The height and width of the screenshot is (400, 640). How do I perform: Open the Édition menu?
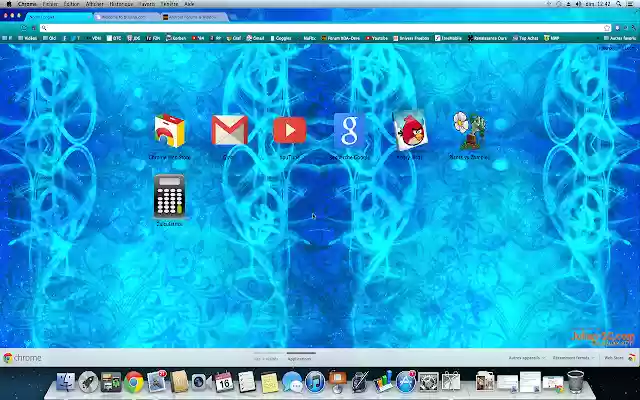[72, 4]
